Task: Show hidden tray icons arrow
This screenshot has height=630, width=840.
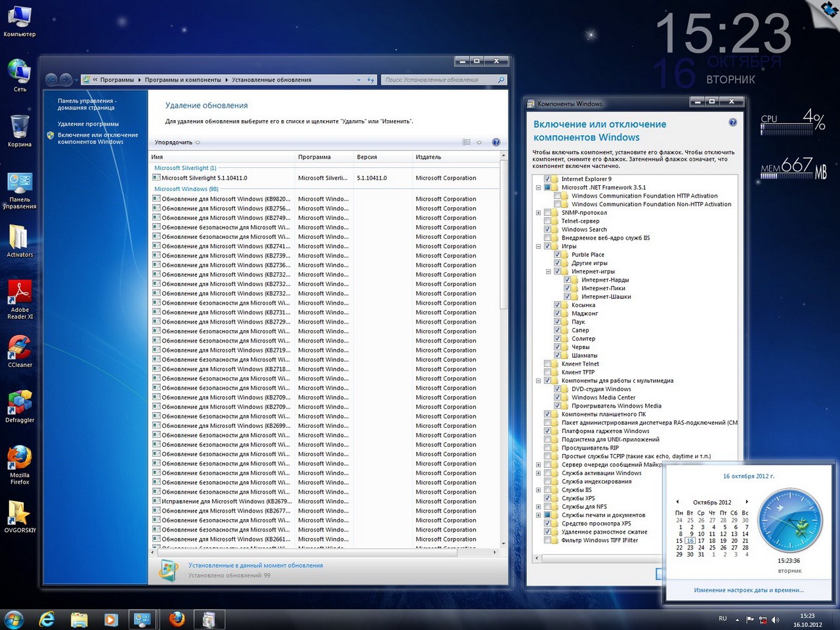Action: tap(737, 619)
